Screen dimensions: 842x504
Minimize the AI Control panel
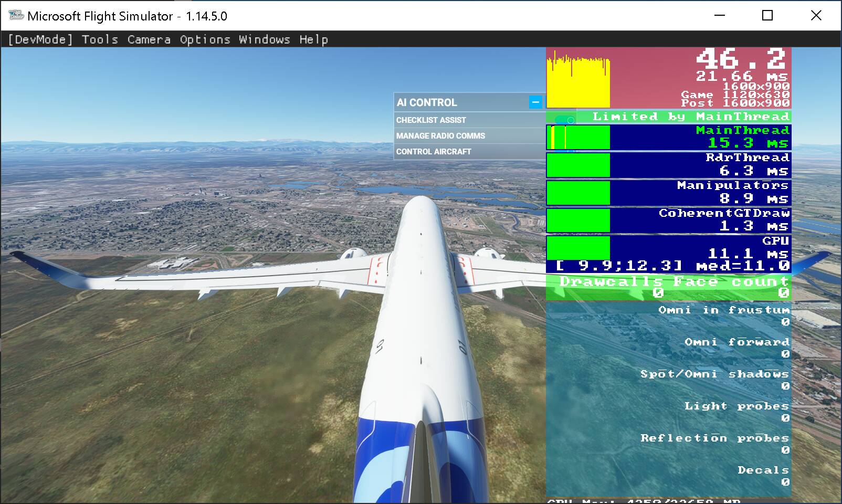click(x=535, y=102)
